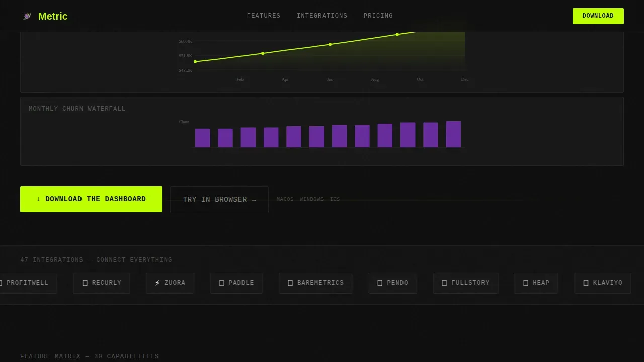Click Download the Dashboard button
Image resolution: width=644 pixels, height=362 pixels.
[x=91, y=199]
